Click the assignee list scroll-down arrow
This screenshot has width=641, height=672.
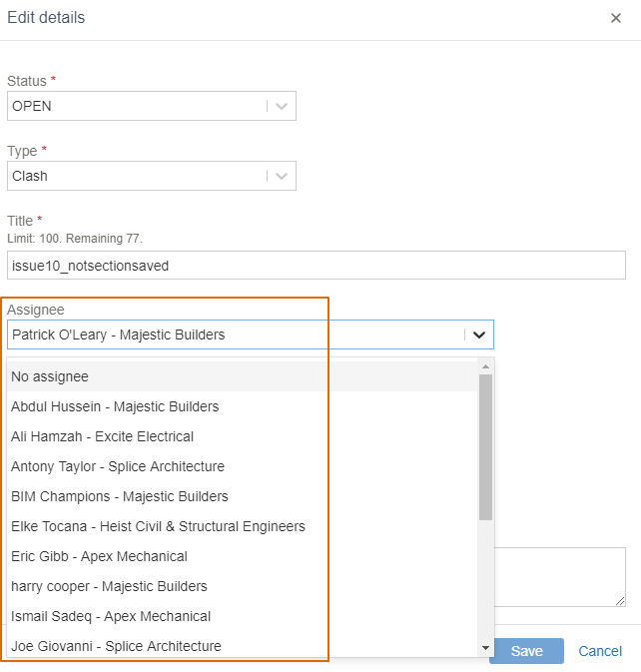(485, 648)
